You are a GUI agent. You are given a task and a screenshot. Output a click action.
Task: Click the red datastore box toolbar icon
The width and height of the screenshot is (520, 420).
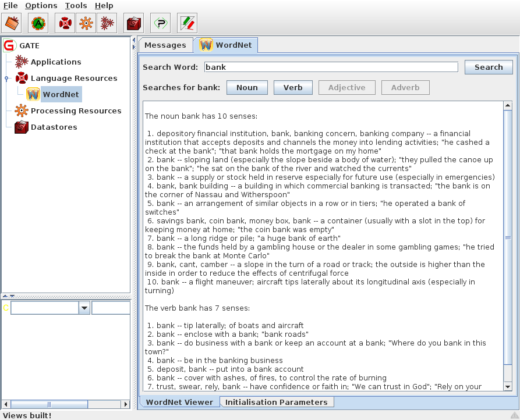[x=134, y=23]
